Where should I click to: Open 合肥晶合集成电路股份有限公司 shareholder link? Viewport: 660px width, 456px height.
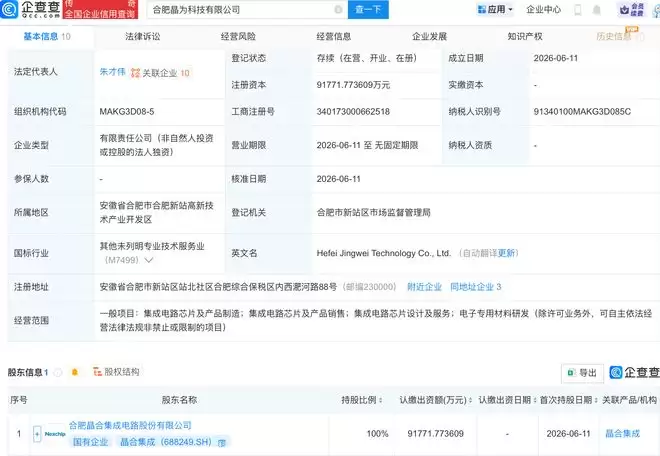tap(130, 425)
